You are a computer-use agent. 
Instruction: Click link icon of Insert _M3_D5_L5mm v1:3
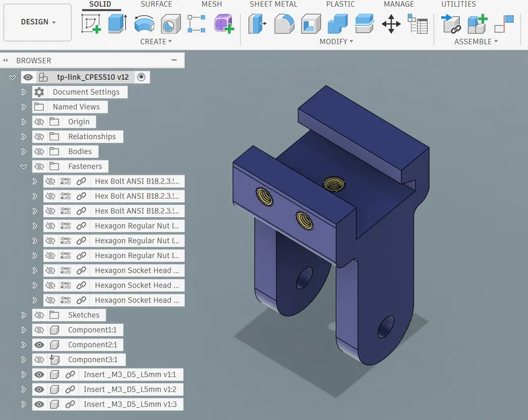(70, 404)
